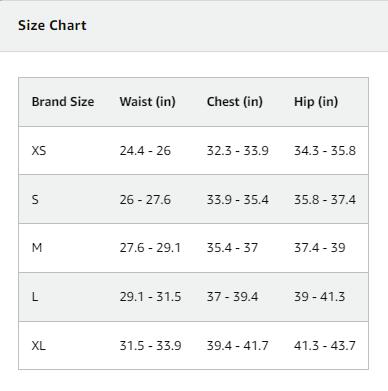Select the Chest (in) column header
This screenshot has height=391, width=388.
(235, 102)
